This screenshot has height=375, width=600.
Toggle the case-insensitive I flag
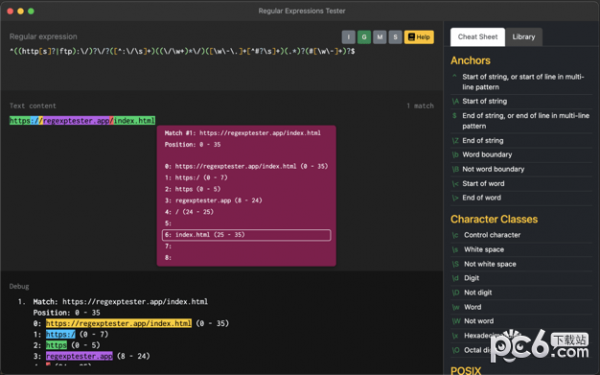coord(348,37)
